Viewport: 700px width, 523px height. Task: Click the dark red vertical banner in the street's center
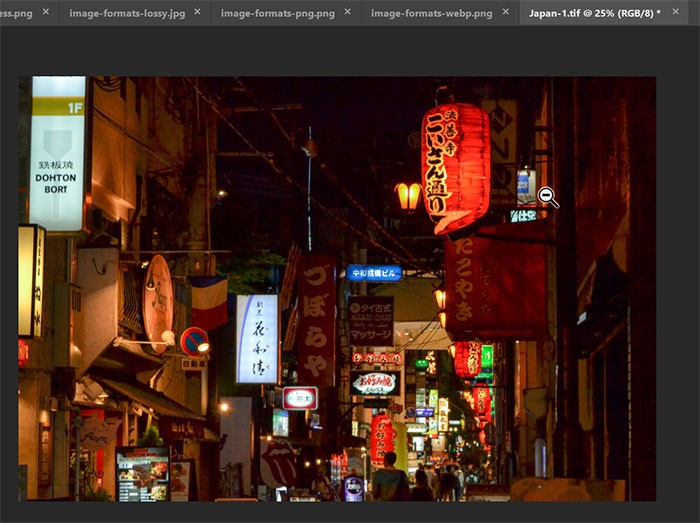317,320
